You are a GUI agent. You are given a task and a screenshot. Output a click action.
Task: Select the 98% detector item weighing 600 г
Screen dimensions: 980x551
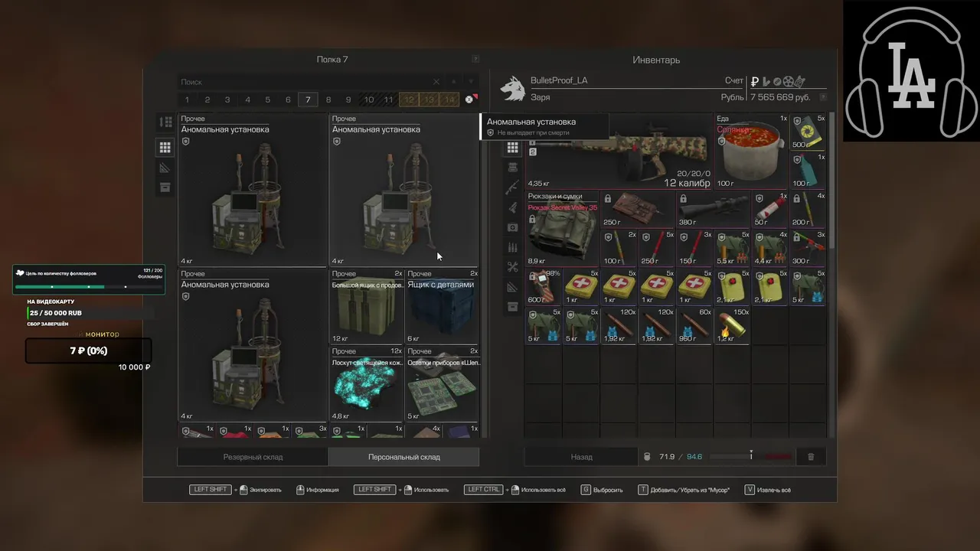[x=544, y=287]
